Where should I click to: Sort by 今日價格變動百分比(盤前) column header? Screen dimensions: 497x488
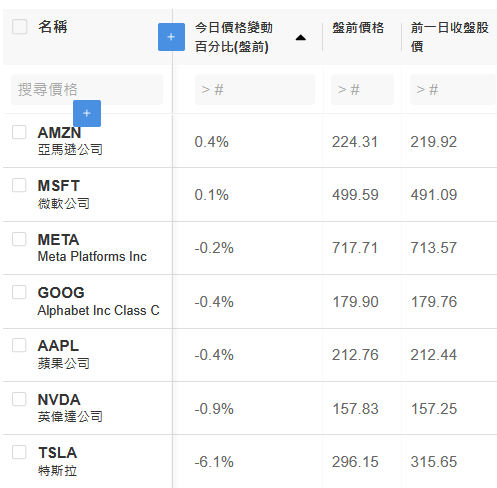pos(234,37)
